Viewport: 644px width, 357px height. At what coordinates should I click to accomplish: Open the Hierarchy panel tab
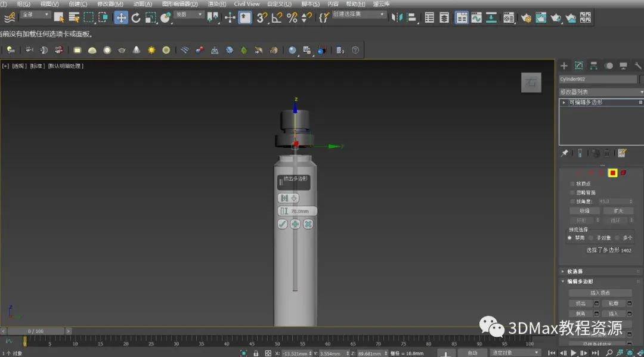click(x=593, y=66)
